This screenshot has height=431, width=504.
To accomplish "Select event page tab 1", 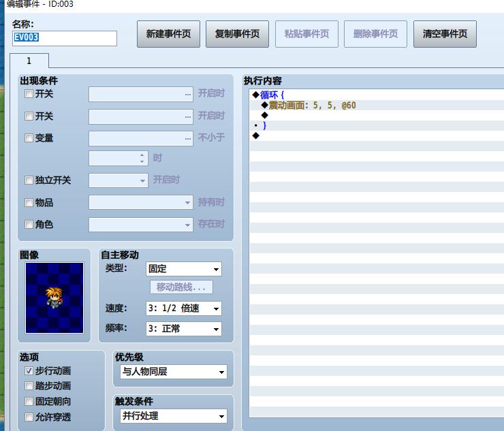I will pos(29,61).
